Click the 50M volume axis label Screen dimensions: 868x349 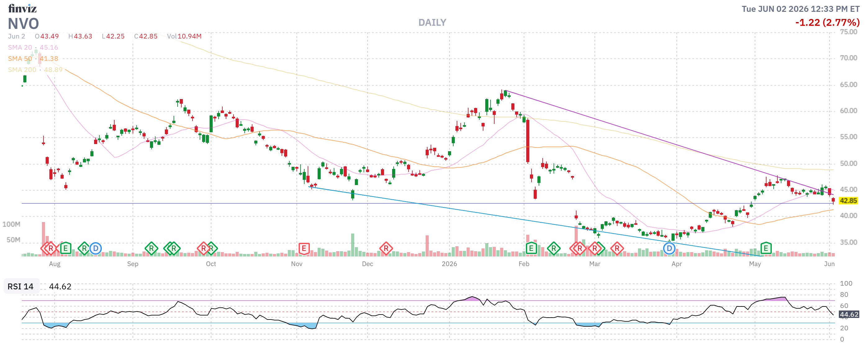(13, 240)
